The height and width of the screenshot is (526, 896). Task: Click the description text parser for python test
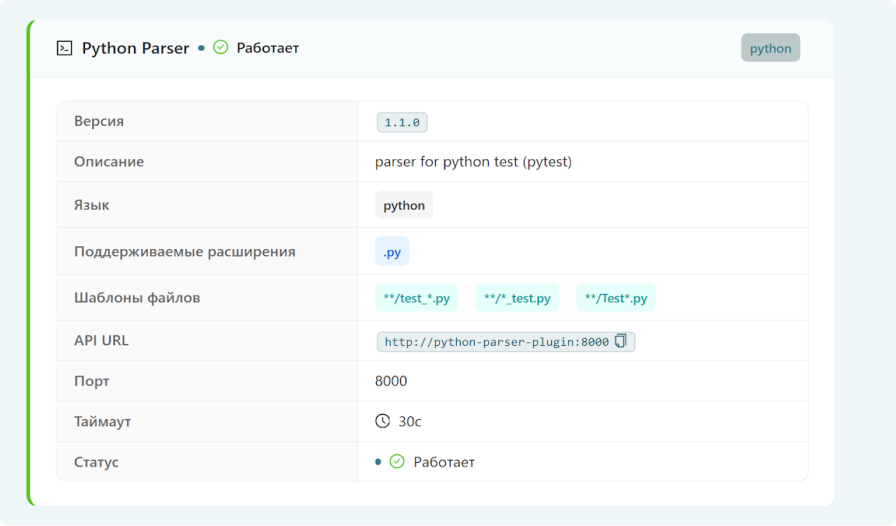click(473, 162)
